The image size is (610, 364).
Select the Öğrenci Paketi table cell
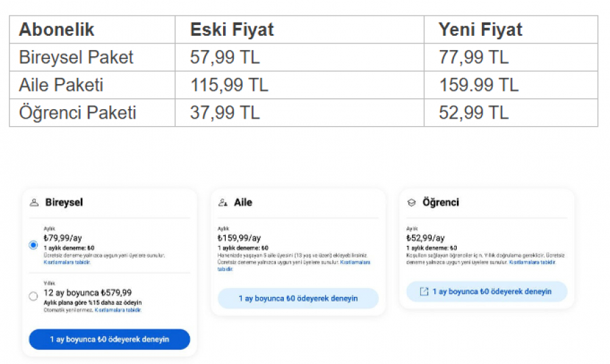[92, 113]
